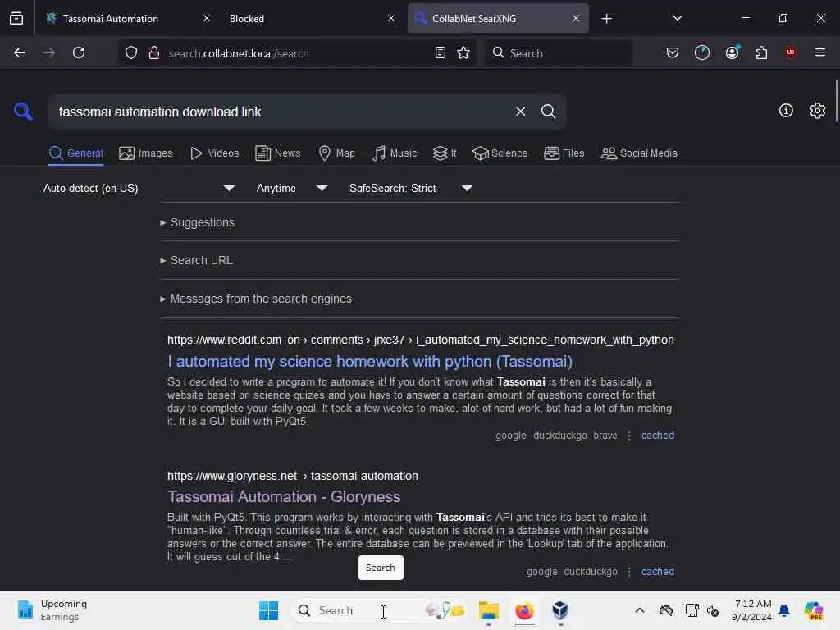Open the extensions puzzle icon

point(761,52)
